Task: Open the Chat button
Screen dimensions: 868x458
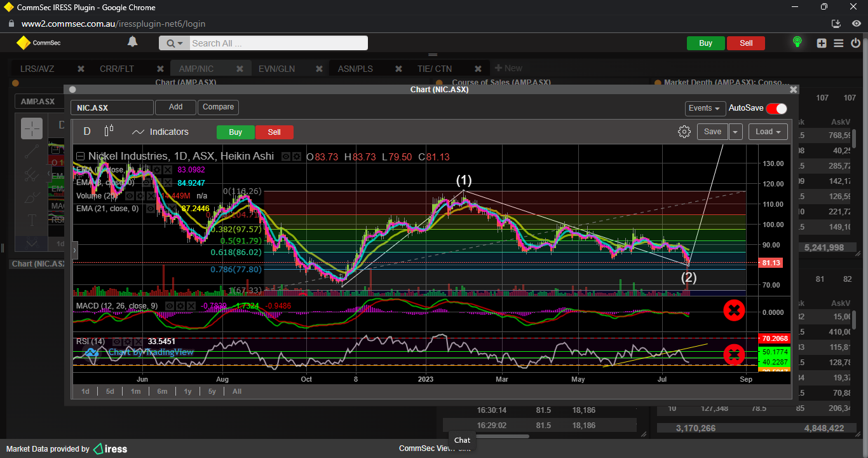Action: 462,440
